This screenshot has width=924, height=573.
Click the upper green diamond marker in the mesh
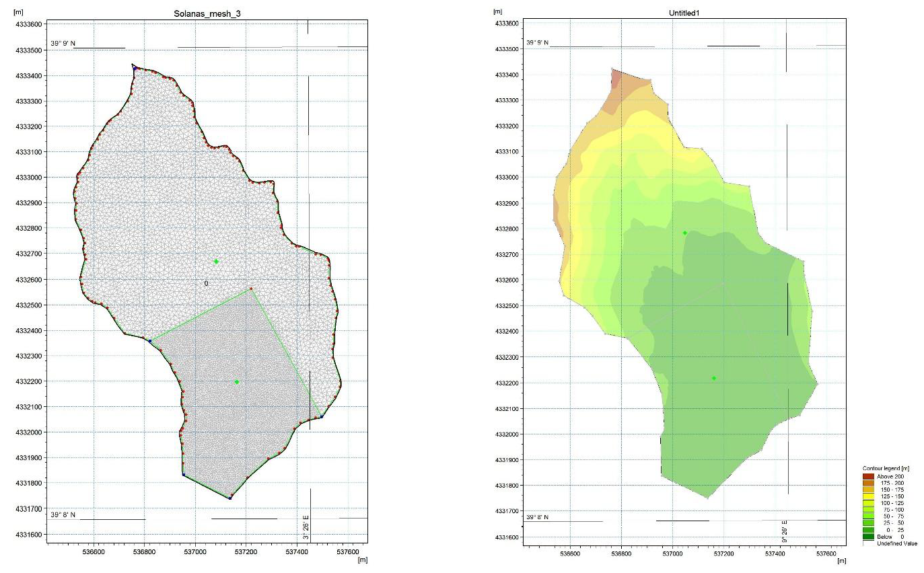point(216,261)
